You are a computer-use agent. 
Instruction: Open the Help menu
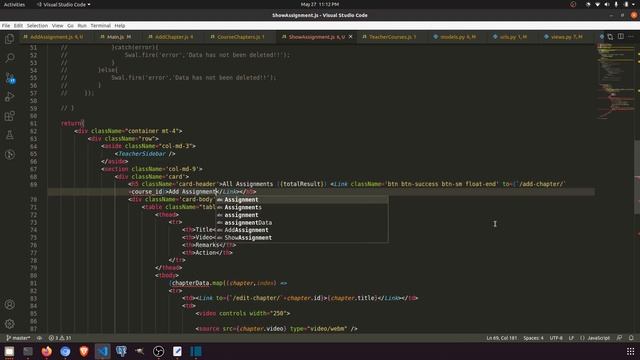click(120, 25)
